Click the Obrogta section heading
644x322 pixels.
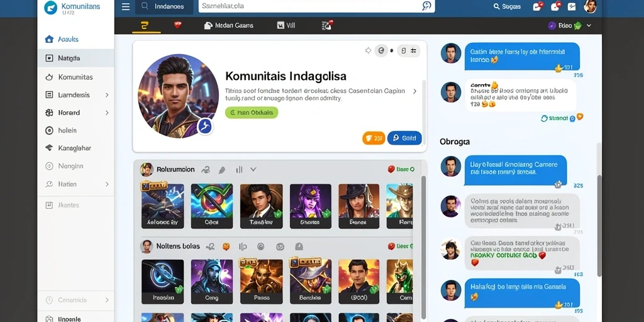pyautogui.click(x=455, y=142)
